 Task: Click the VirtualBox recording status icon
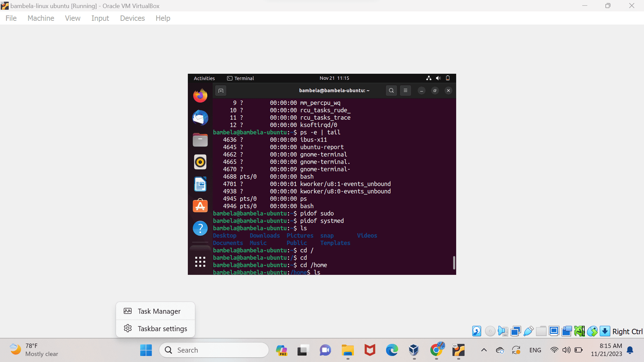567,331
